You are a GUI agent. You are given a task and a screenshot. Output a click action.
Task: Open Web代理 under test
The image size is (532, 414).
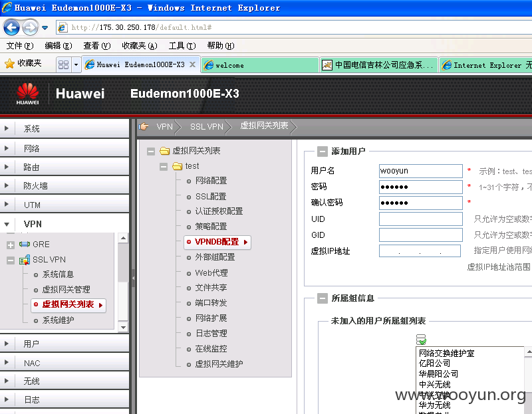(x=211, y=273)
